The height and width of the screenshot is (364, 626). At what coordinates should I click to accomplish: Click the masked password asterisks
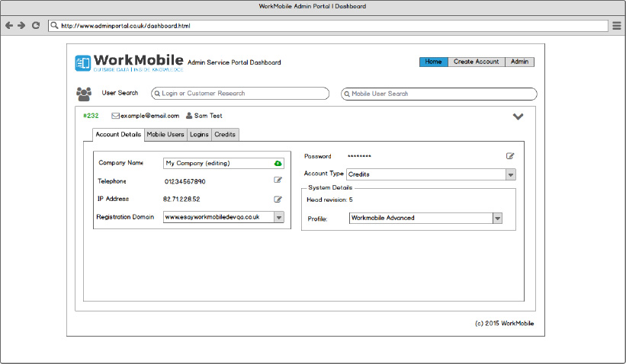(359, 156)
